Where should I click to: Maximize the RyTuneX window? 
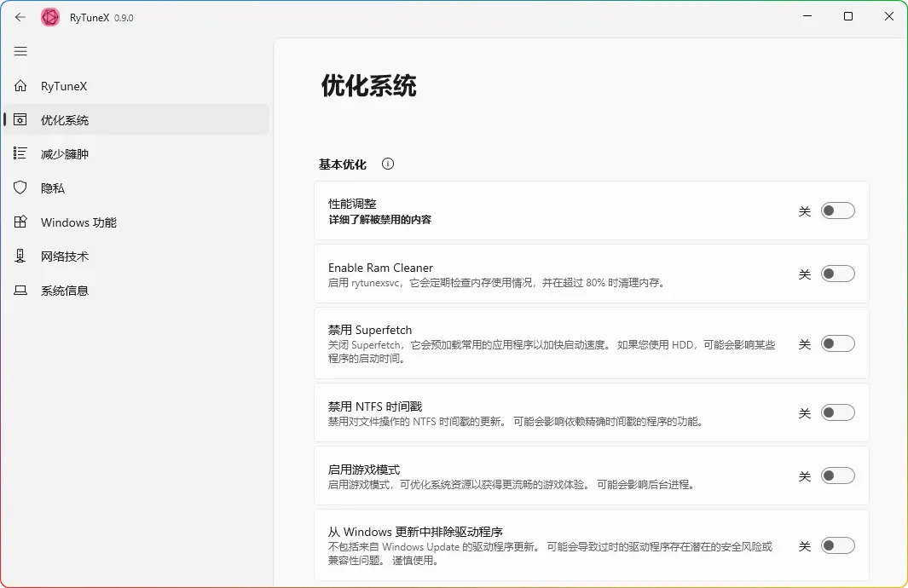point(848,17)
